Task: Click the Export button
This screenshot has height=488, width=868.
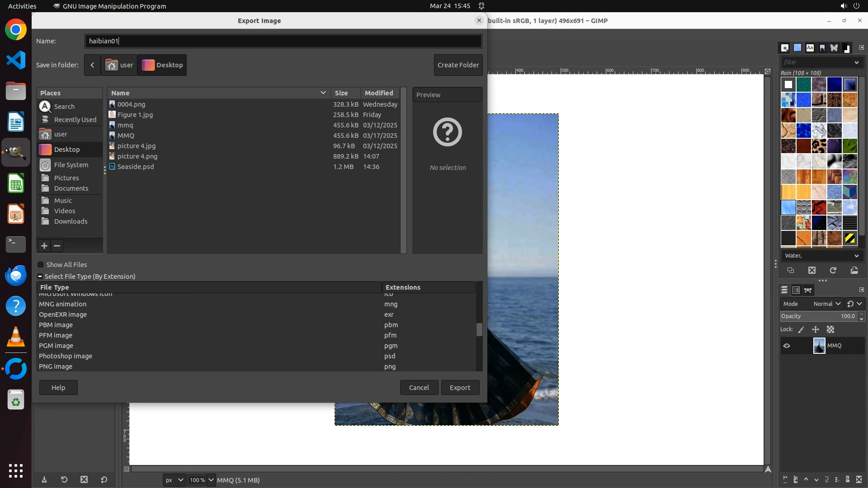Action: (460, 388)
